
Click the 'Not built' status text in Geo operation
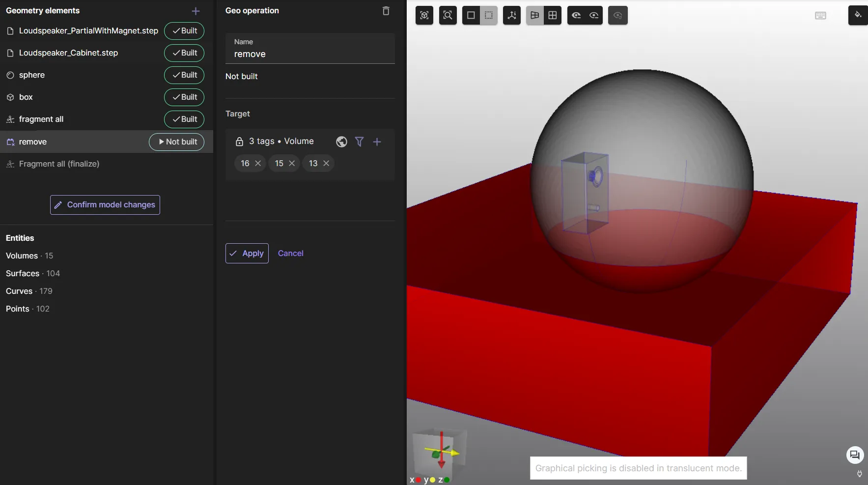click(x=242, y=76)
